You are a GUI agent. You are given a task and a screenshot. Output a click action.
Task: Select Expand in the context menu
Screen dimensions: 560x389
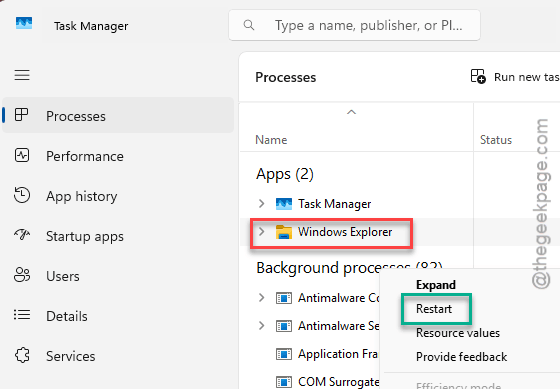coord(435,285)
